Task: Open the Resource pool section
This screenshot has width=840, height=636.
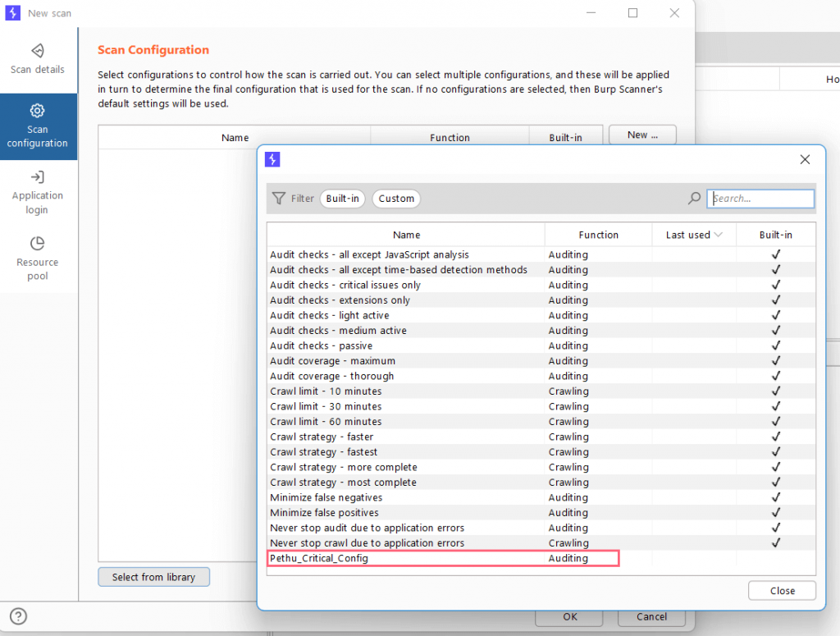Action: tap(38, 259)
